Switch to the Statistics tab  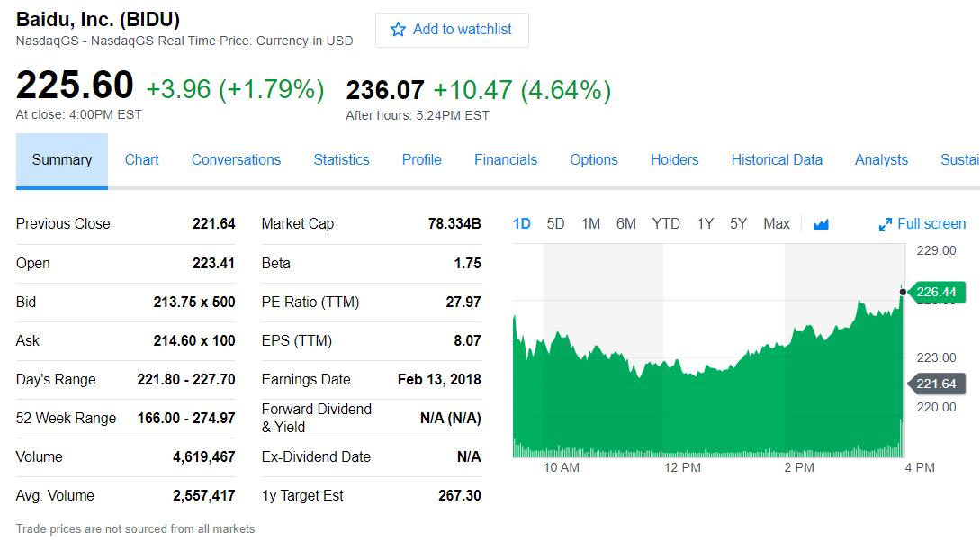click(x=341, y=160)
